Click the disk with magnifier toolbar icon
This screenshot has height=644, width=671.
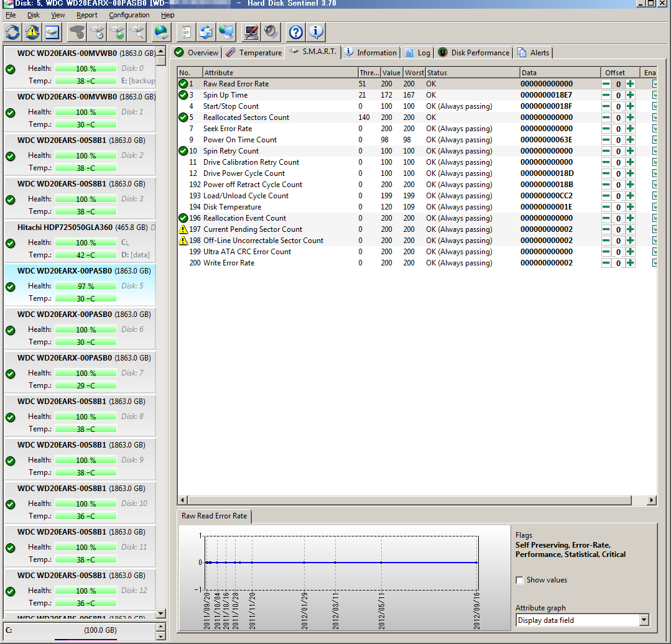click(137, 32)
